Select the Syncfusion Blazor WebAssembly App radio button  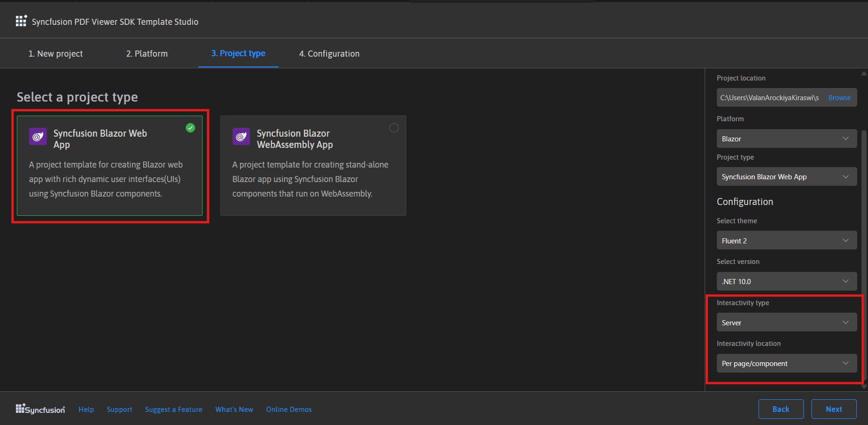point(394,128)
